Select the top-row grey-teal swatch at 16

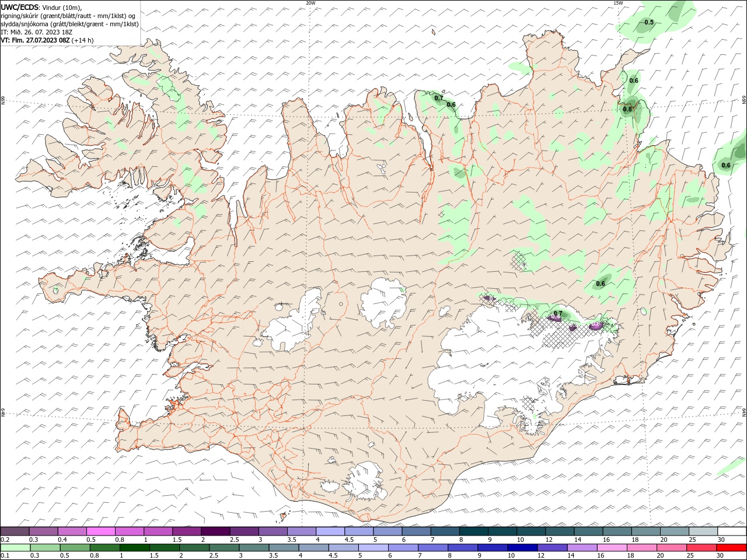pyautogui.click(x=617, y=531)
